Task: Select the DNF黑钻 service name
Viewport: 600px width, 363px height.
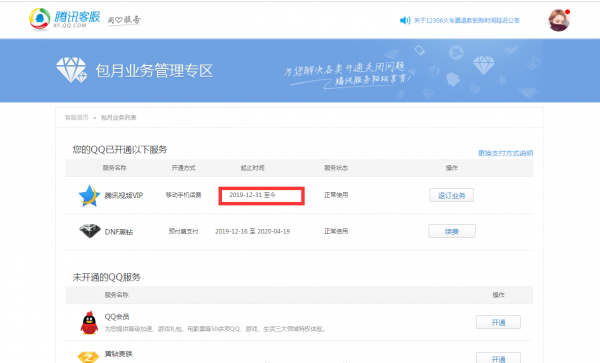Action: (x=119, y=232)
